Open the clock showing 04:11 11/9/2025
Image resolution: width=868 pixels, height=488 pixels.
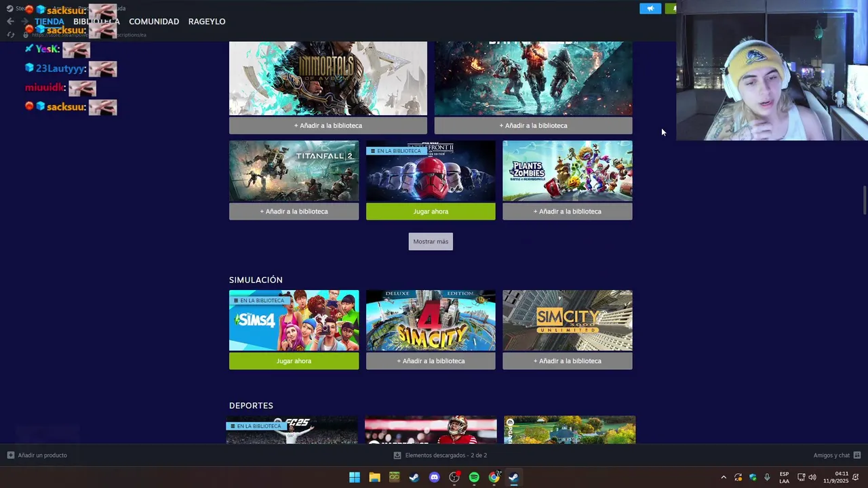click(836, 477)
